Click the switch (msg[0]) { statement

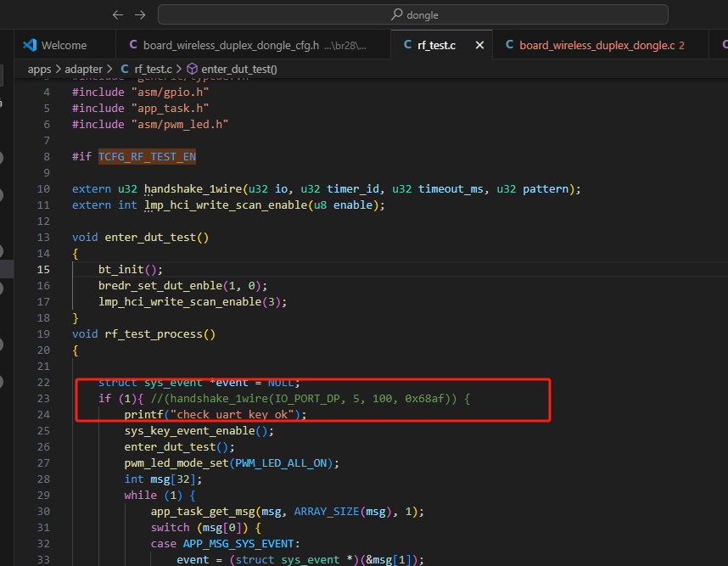pyautogui.click(x=205, y=528)
